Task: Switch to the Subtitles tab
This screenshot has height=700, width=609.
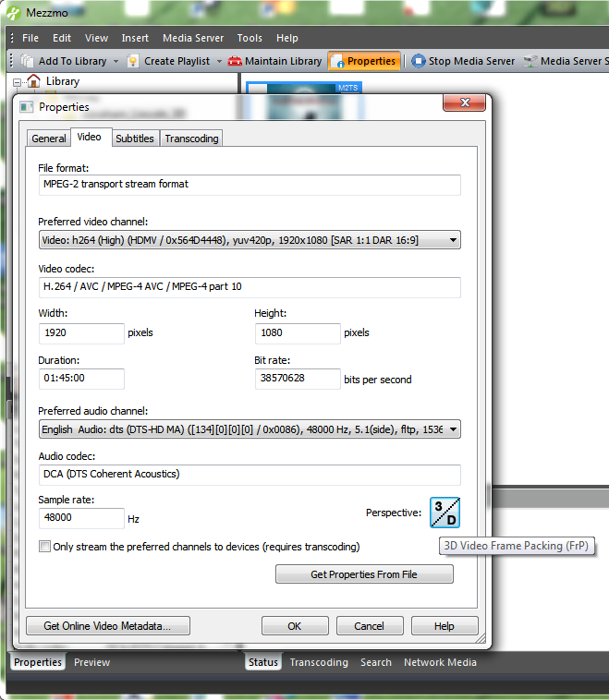Action: tap(135, 139)
